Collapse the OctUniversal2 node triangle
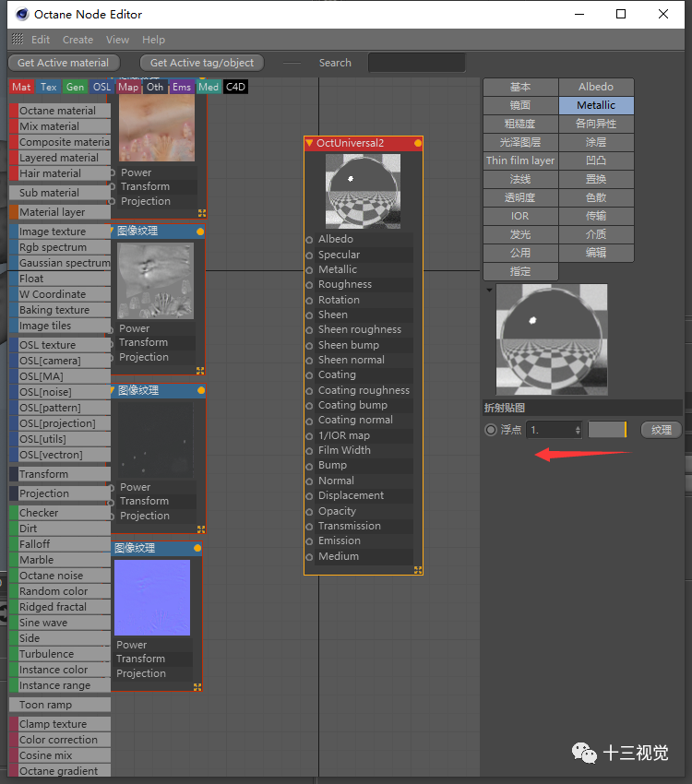Screen dimensions: 692x784 (309, 143)
